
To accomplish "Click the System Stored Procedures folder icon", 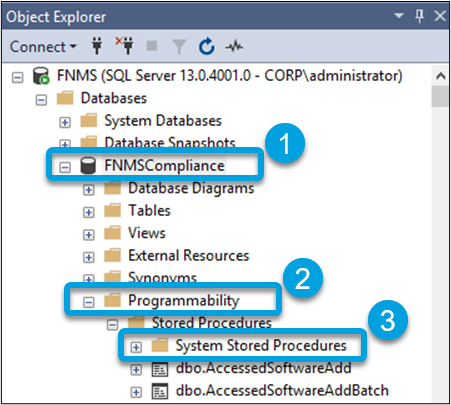I will (160, 345).
